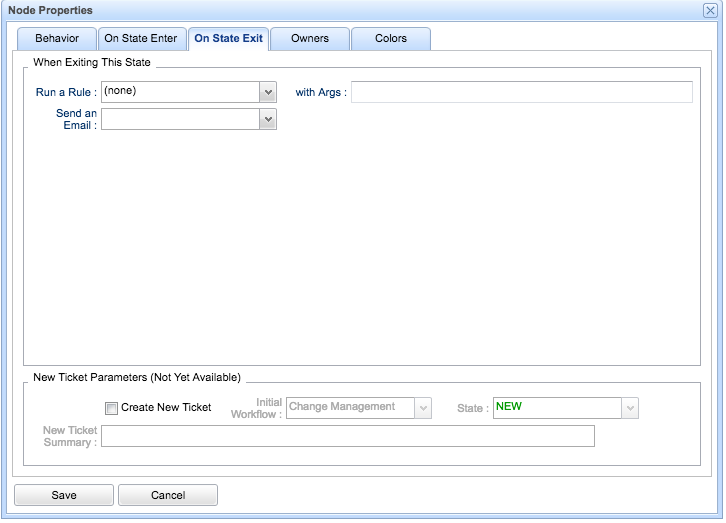Click the State field showing NEW

(x=556, y=408)
